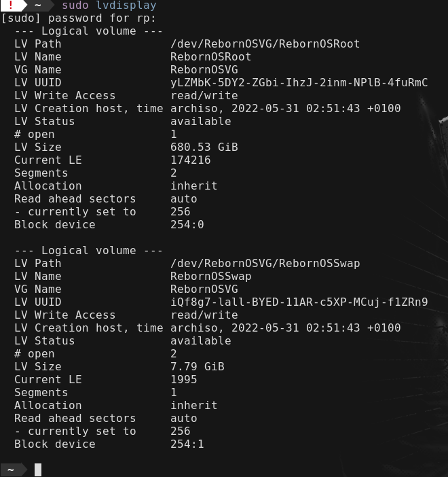Screen dimensions: 448x477
Task: Click the red exclamation error status icon
Action: [11, 5]
